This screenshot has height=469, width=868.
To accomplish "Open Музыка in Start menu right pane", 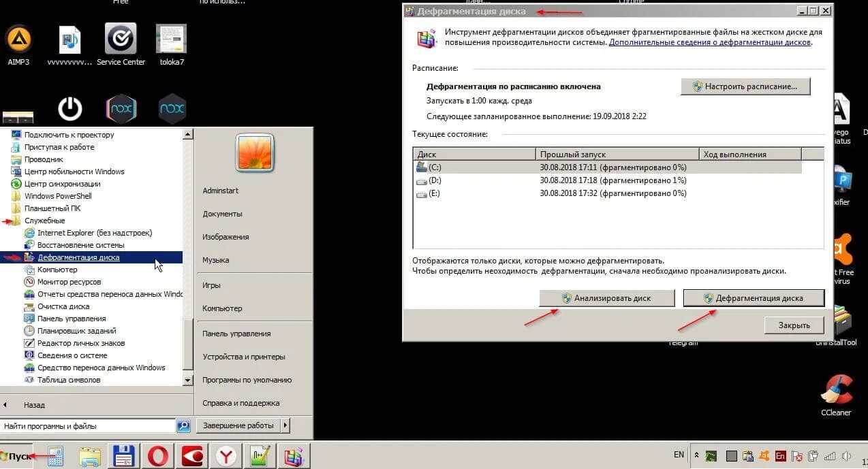I will [215, 260].
